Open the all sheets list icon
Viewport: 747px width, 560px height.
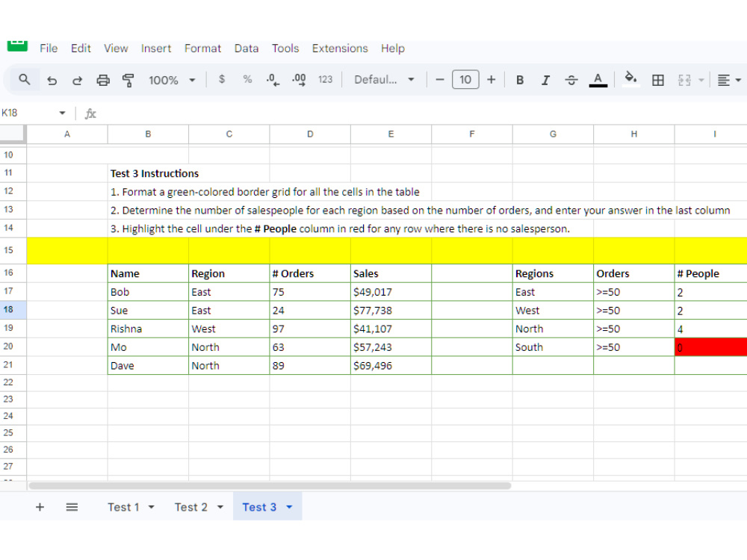(72, 507)
